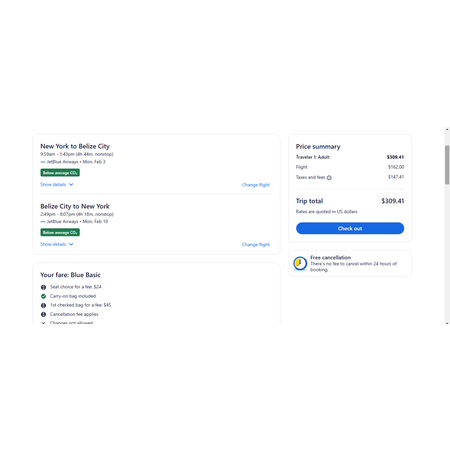450x450 pixels.
Task: Click the JetBlue logo on outbound flight
Action: (43, 162)
